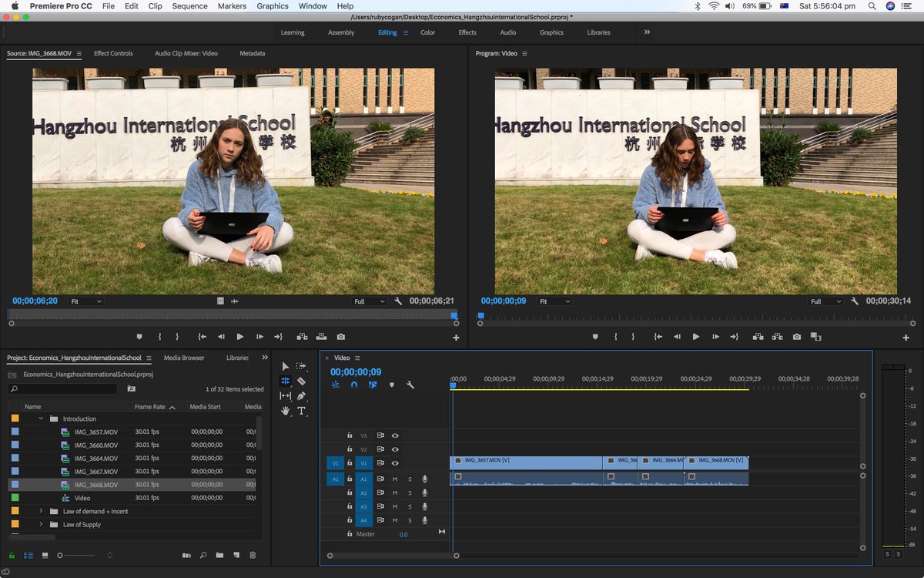Viewport: 924px width, 578px height.
Task: Select the Razor tool
Action: click(x=302, y=381)
